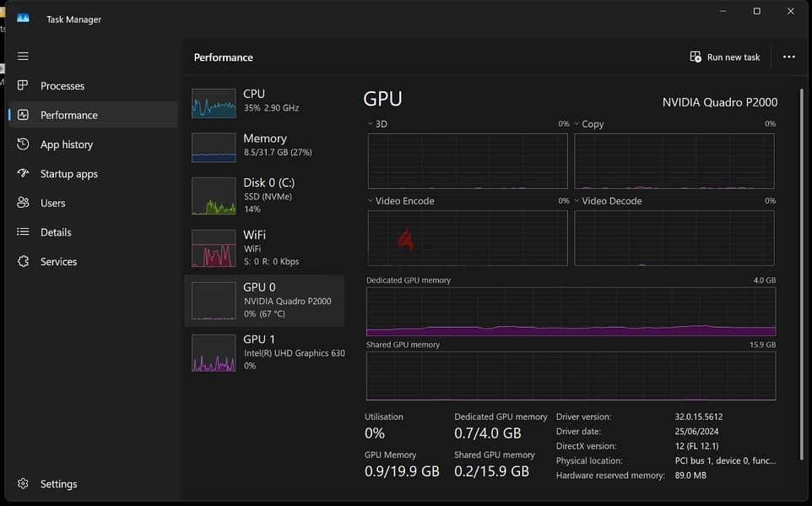Click the 3D engine usage graph
The width and height of the screenshot is (812, 506).
[x=468, y=161]
